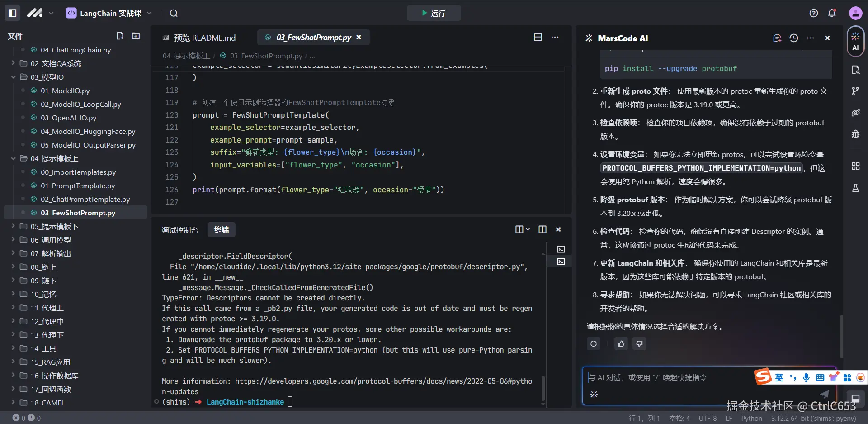
Task: Dislike the AI response with thumbs down
Action: tap(639, 344)
